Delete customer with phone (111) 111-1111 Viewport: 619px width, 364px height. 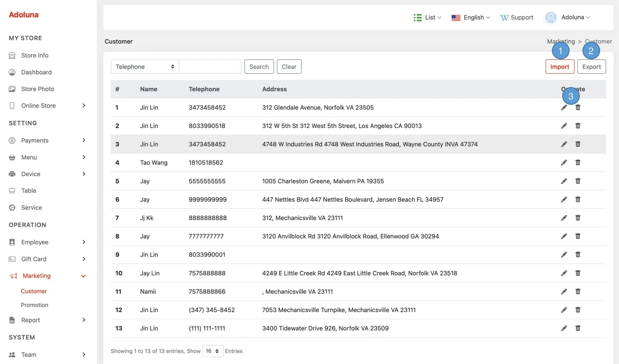[x=578, y=328]
